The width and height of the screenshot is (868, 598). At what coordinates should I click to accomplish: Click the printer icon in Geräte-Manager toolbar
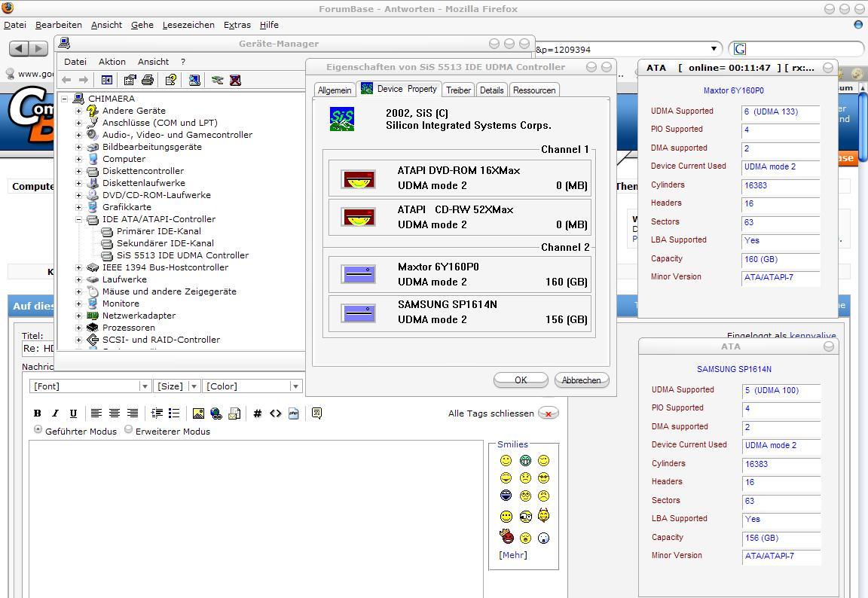point(147,81)
